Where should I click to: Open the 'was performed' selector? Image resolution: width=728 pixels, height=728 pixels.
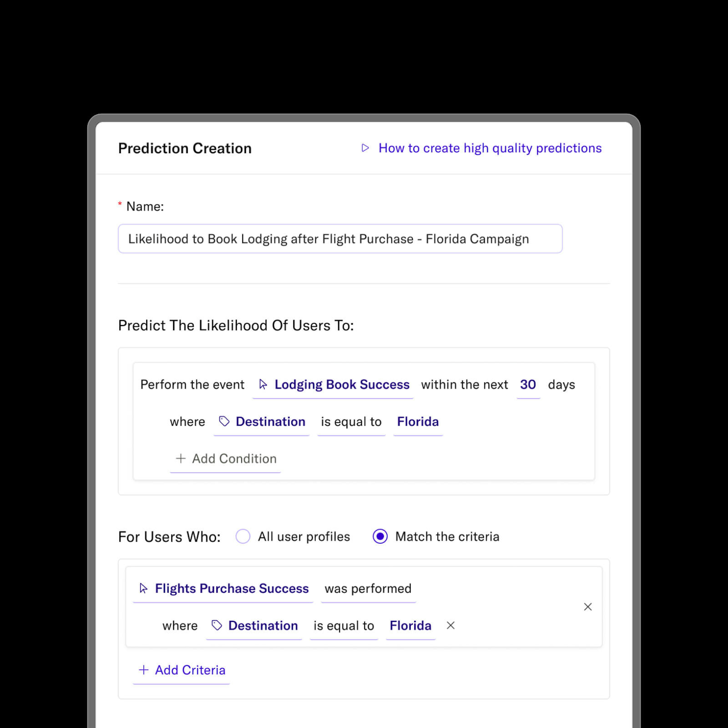[368, 588]
